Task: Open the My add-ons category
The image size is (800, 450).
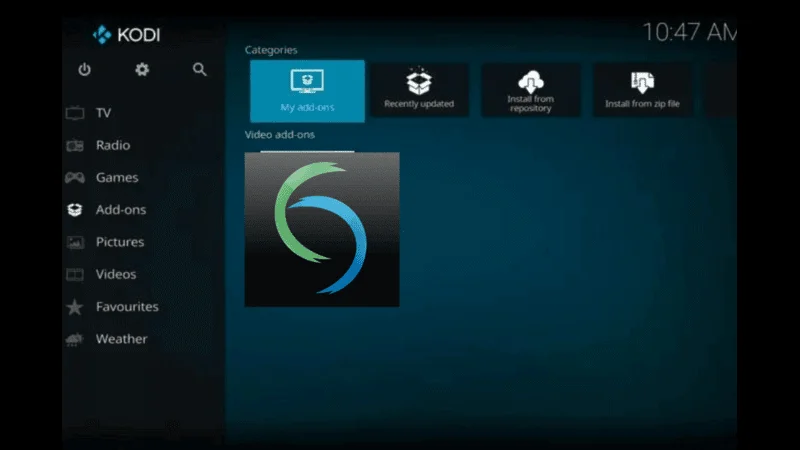Action: (x=307, y=91)
